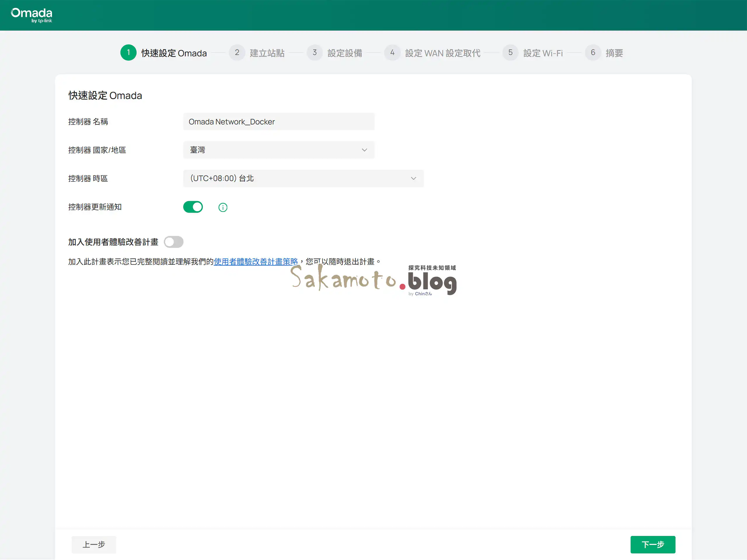
Task: Open 控制器 國家/地區 dropdown showing 臺灣
Action: pyautogui.click(x=278, y=150)
